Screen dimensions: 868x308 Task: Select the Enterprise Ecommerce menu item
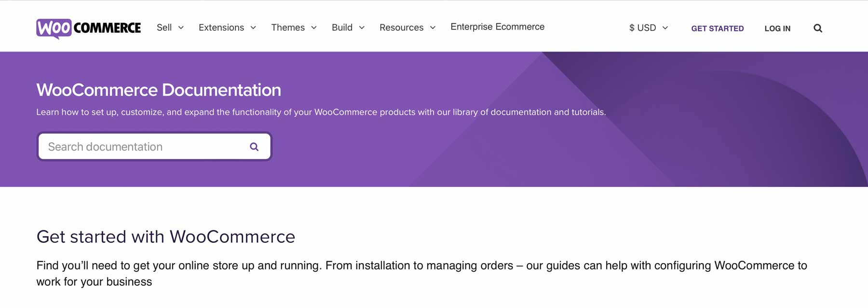pyautogui.click(x=497, y=27)
